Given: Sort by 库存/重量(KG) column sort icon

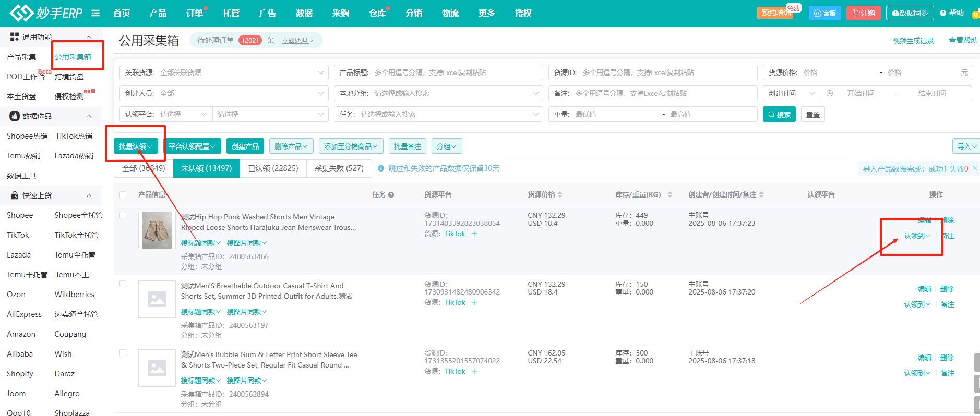Looking at the screenshot, I should coord(670,194).
